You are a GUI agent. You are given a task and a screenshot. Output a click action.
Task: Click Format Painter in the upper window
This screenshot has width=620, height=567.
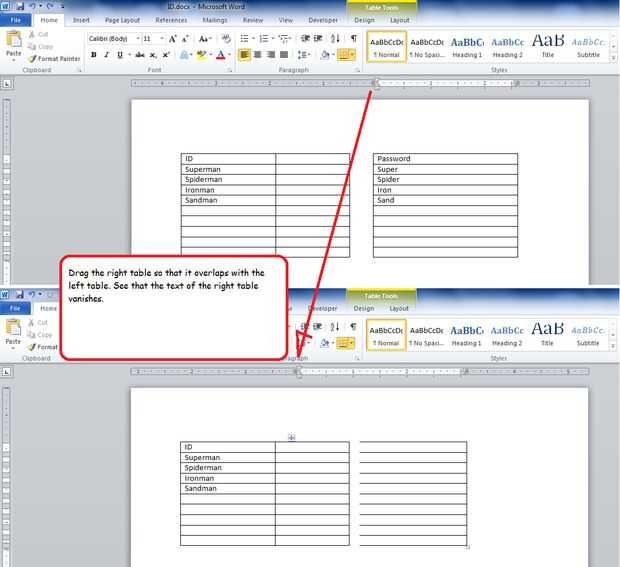(54, 59)
